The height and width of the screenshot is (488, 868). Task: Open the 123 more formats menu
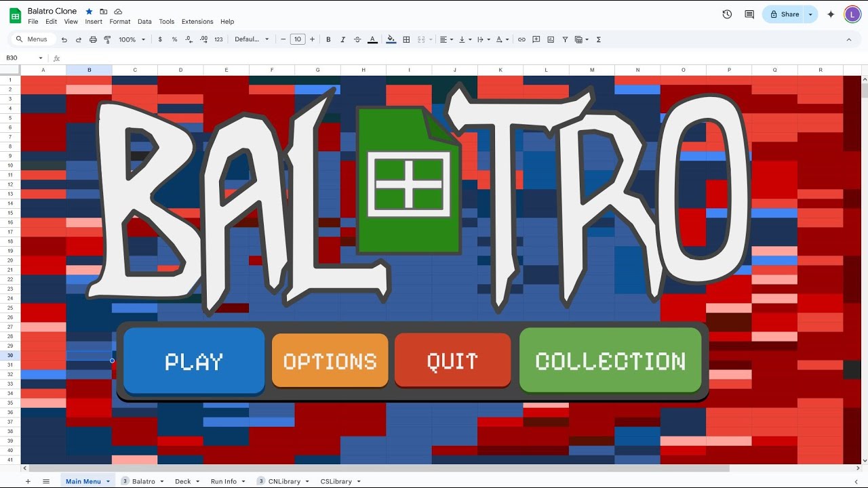point(218,39)
